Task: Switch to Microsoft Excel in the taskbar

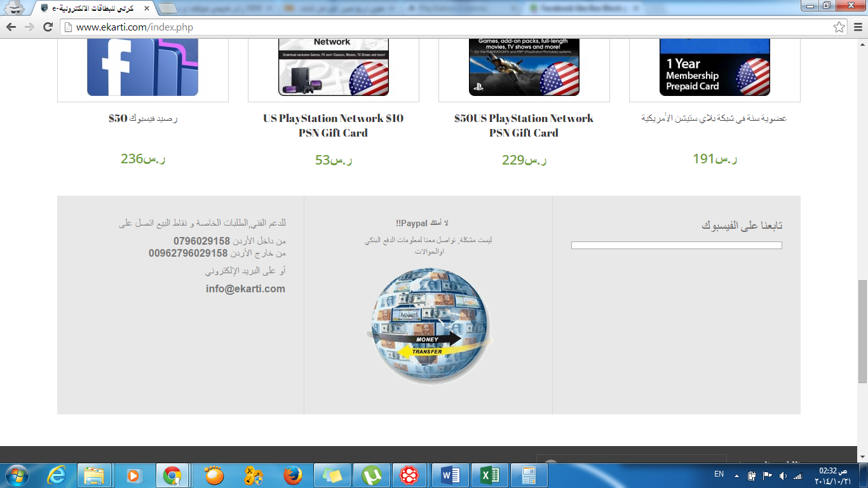Action: click(x=490, y=475)
